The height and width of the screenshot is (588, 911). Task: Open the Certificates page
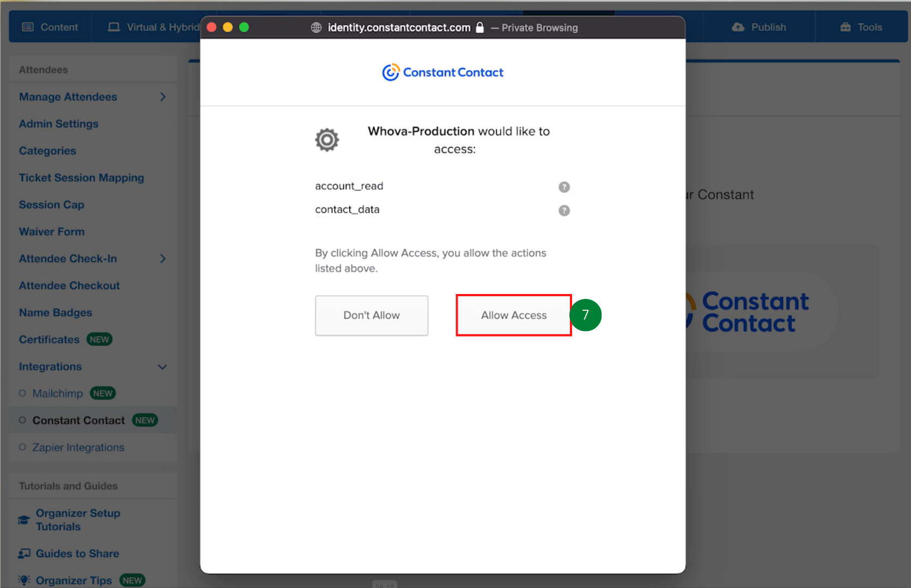(x=49, y=339)
